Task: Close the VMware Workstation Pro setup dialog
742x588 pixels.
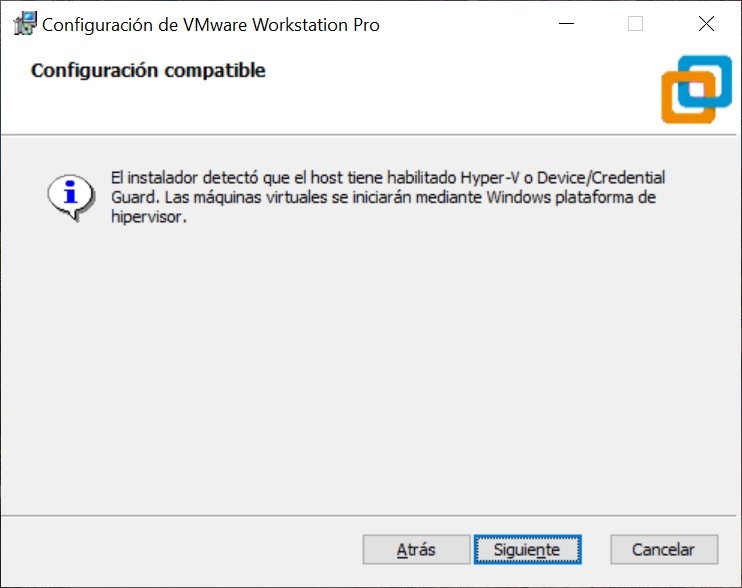Action: [x=706, y=25]
